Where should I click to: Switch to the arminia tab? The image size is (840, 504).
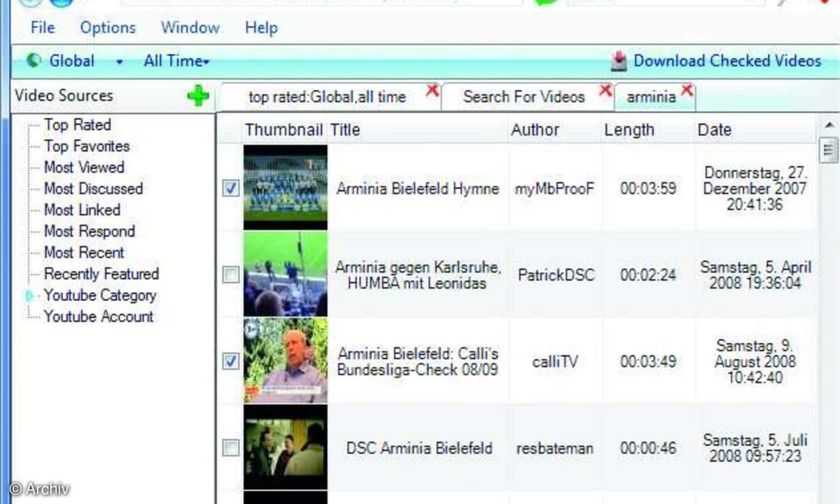point(651,97)
